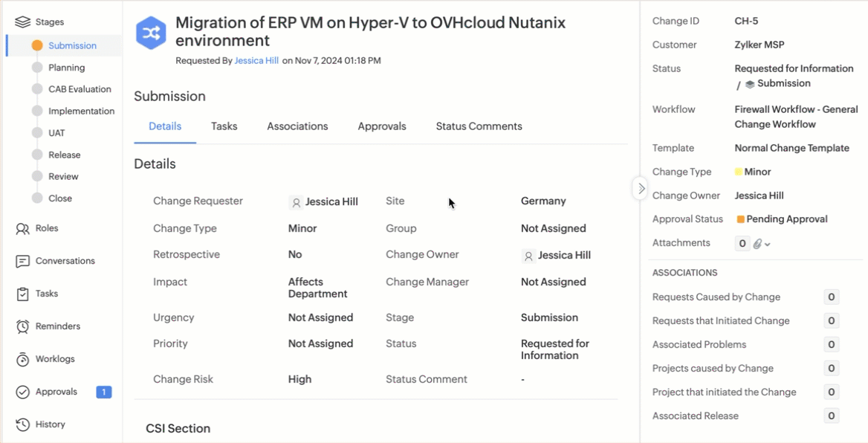Open History clock icon

click(22, 425)
